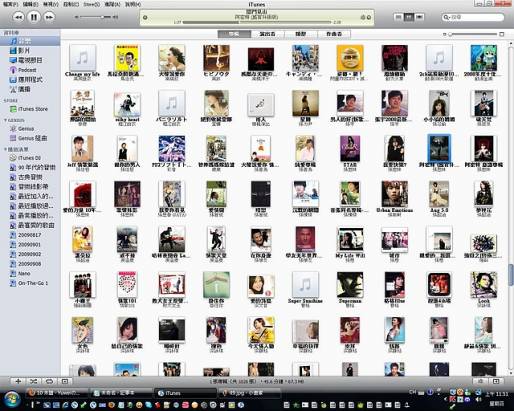Select the Artists grid tab
The image size is (514, 411).
point(268,34)
